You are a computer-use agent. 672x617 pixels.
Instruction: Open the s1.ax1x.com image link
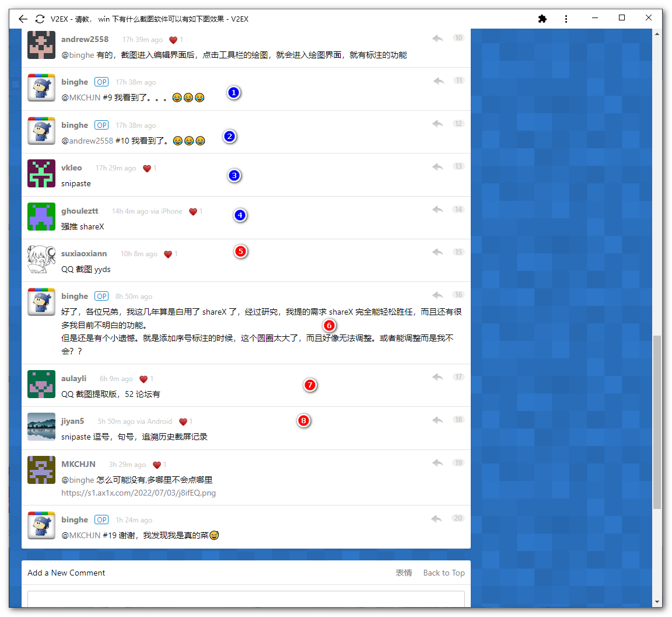[x=138, y=493]
